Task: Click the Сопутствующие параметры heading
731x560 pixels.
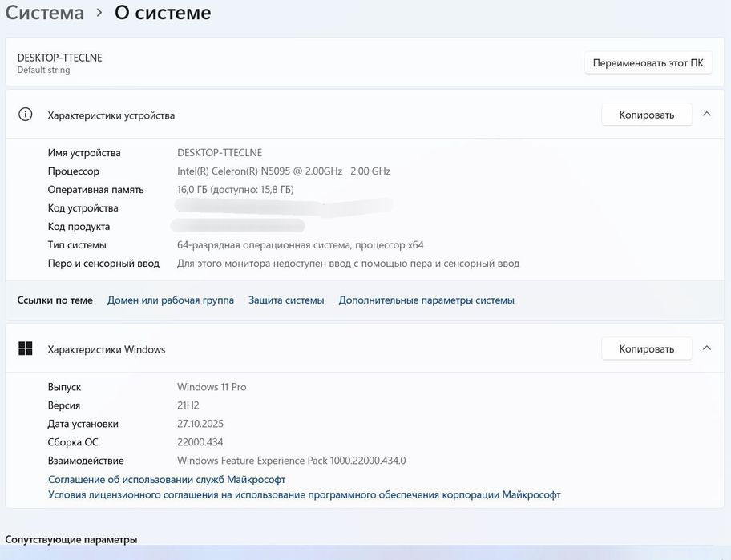Action: pos(71,539)
